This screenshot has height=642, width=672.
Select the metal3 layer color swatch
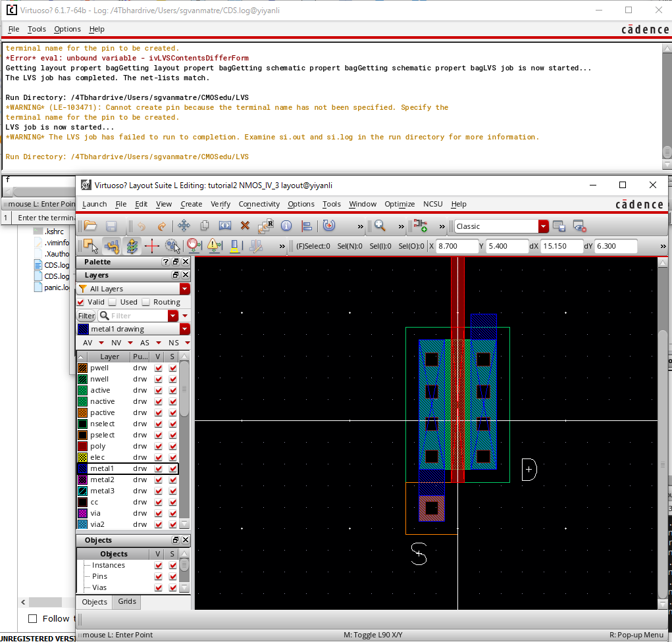[x=83, y=491]
